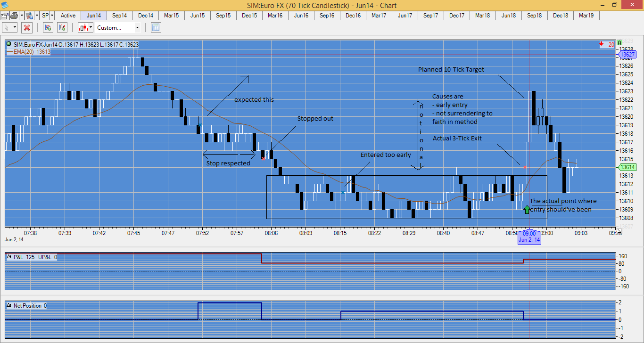This screenshot has height=343, width=644.
Task: Click the 09:00 Jun 2, 14 time marker
Action: pos(529,237)
